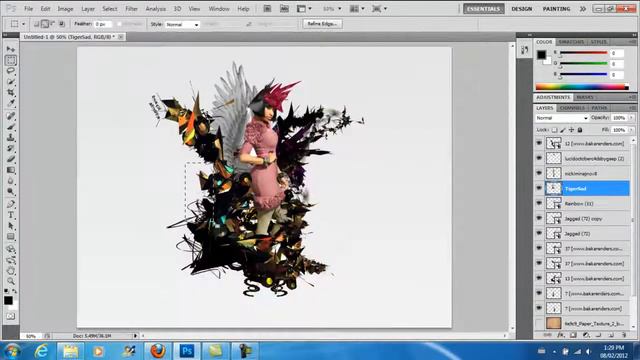The height and width of the screenshot is (360, 640).
Task: Hide the Jagged (72) layer
Action: click(539, 233)
